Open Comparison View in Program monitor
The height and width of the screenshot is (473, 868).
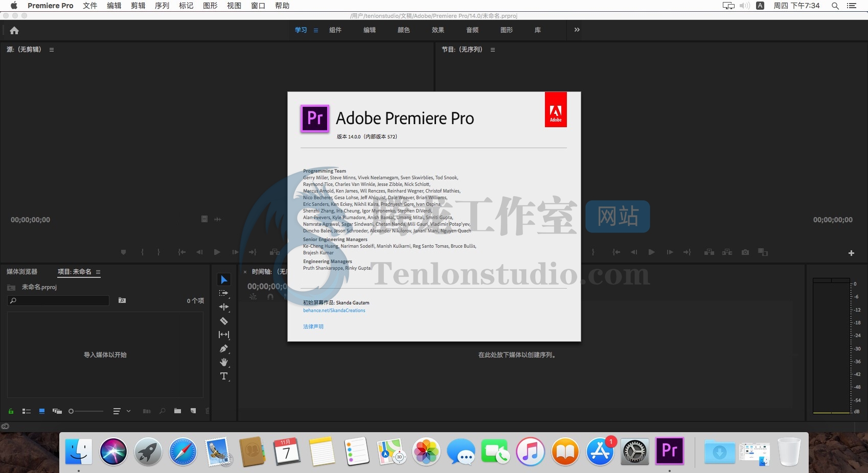pyautogui.click(x=763, y=252)
